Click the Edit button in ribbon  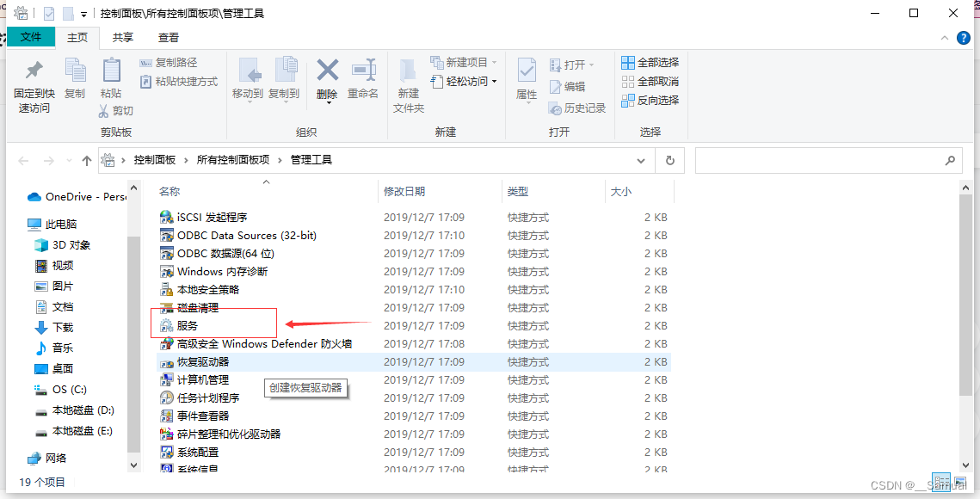coord(567,86)
